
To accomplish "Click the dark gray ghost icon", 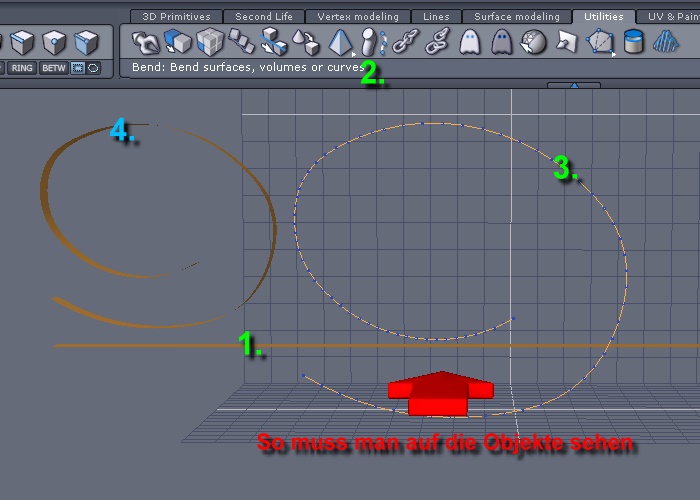I will point(502,42).
